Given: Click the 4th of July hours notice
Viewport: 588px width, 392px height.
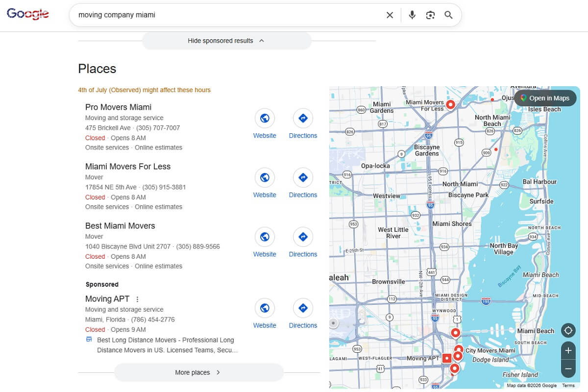Looking at the screenshot, I should click(x=144, y=90).
